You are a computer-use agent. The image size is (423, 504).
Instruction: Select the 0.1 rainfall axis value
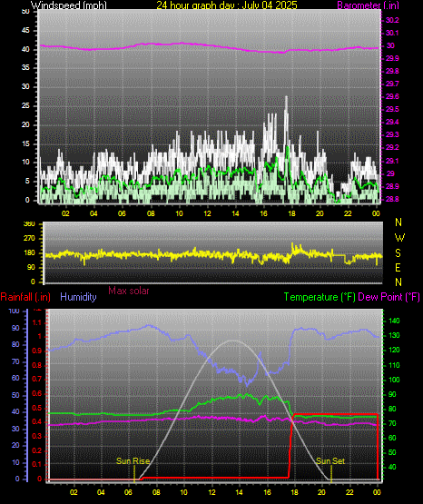(37, 464)
